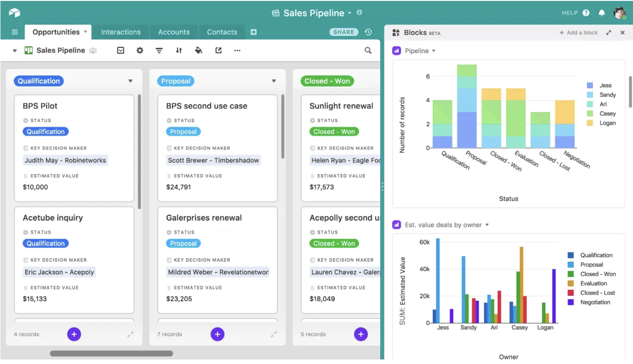Open the left sidebar hamburger menu
This screenshot has height=364, width=633.
(14, 32)
